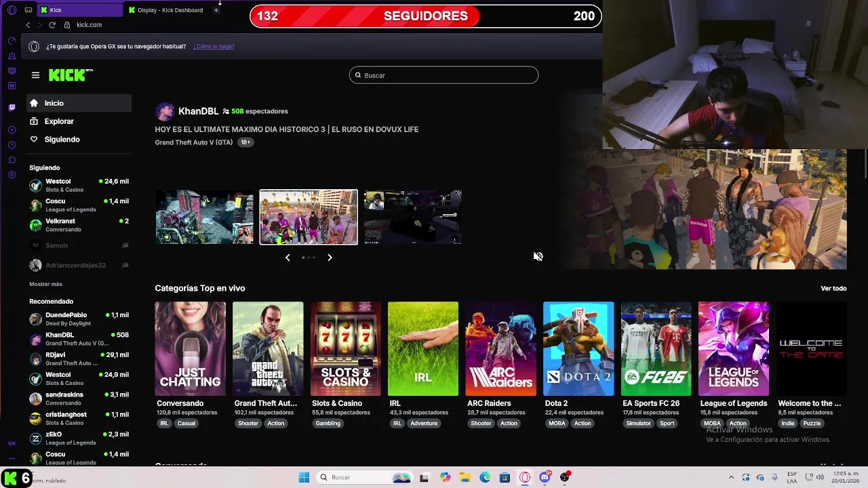Open Microsoft Store from the taskbar
This screenshot has width=868, height=488.
505,477
